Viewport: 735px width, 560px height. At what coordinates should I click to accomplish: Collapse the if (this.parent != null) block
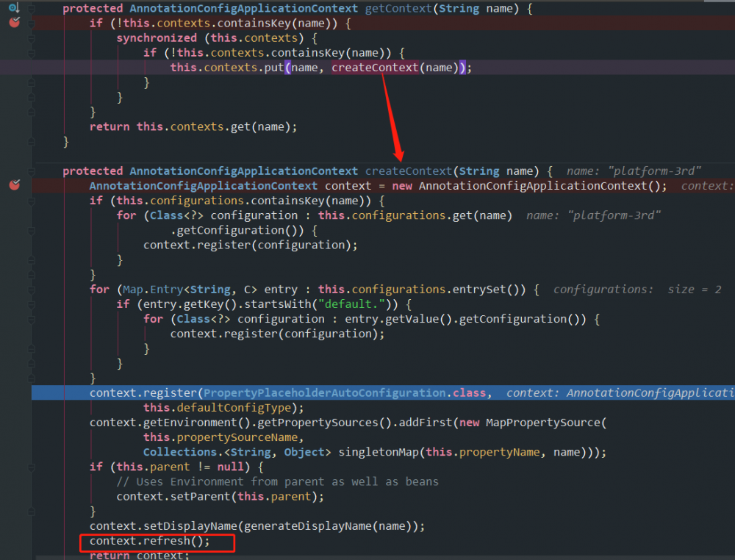click(x=32, y=467)
